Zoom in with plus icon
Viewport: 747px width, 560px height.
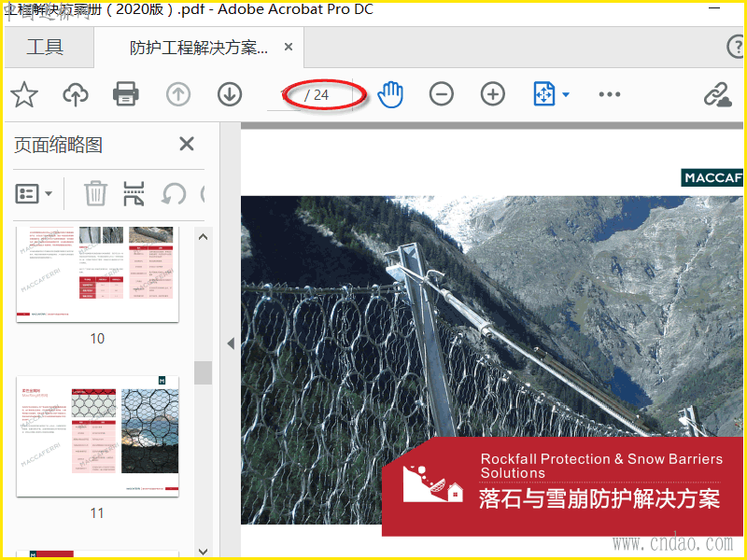[x=493, y=94]
